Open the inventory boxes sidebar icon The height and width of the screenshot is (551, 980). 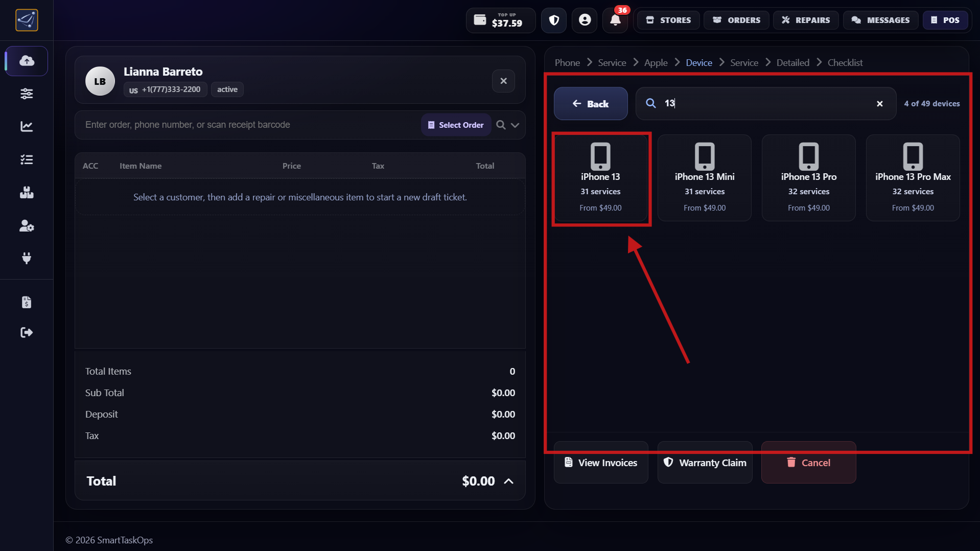(x=27, y=193)
